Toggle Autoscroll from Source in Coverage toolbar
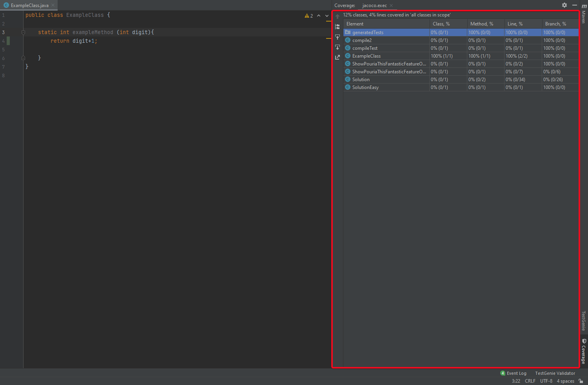Viewport: 588px width, 385px height. click(338, 47)
